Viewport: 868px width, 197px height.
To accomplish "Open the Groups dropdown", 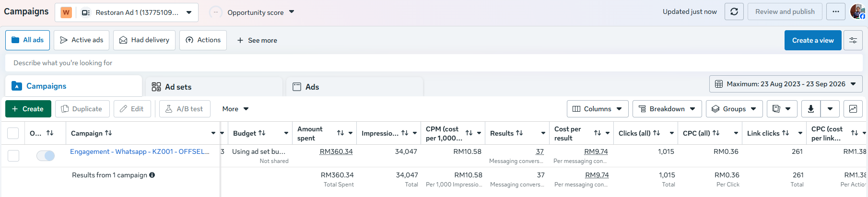I will pyautogui.click(x=734, y=109).
